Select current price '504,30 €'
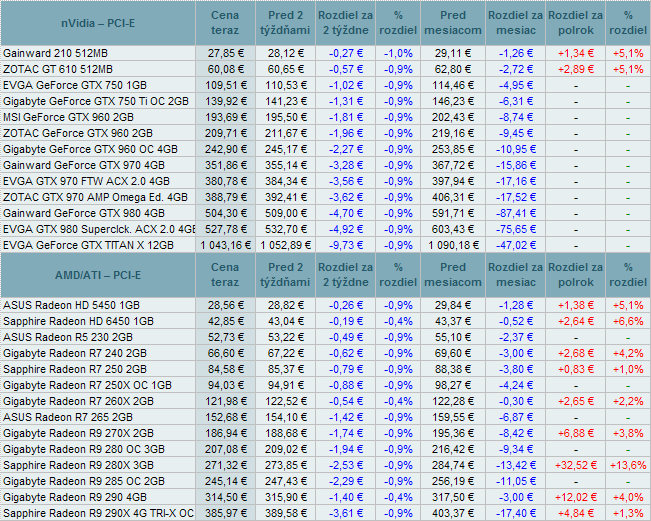This screenshot has height=521, width=651. 226,213
